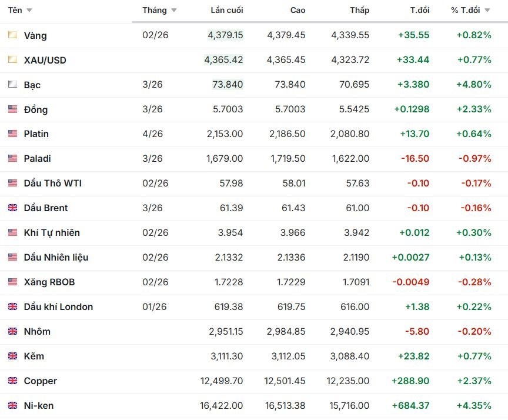Click the flag icon next to Bạc
Image resolution: width=508 pixels, height=420 pixels.
pyautogui.click(x=12, y=85)
